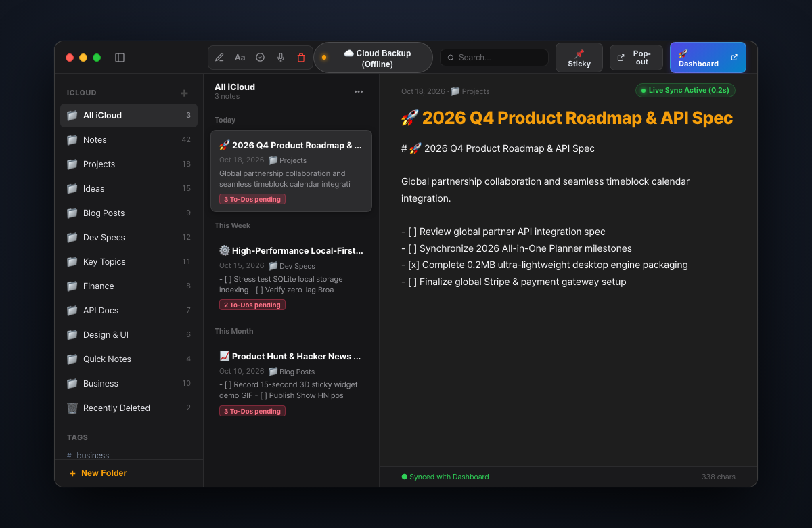Open the API Docs folder

pos(129,311)
